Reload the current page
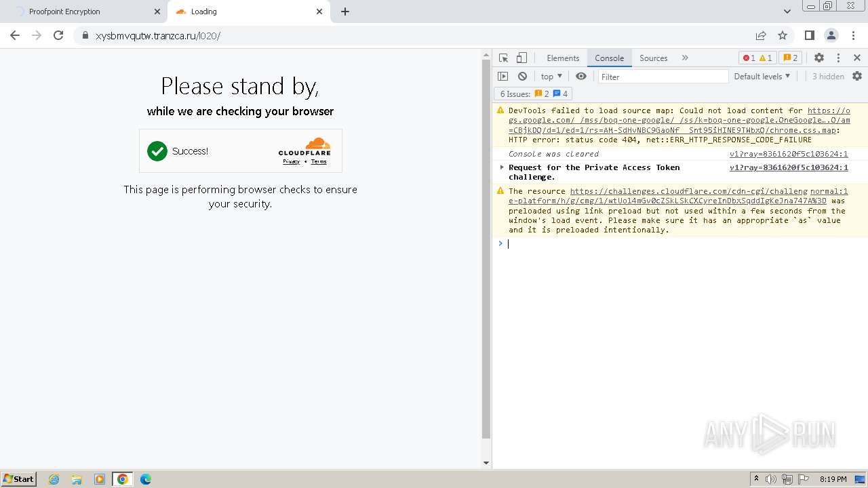 click(58, 35)
